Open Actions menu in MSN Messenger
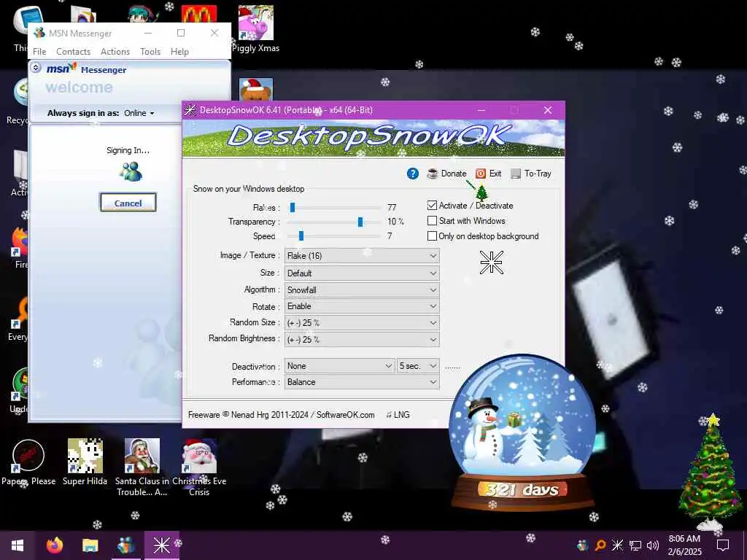Viewport: 747px width, 560px height. (x=115, y=52)
